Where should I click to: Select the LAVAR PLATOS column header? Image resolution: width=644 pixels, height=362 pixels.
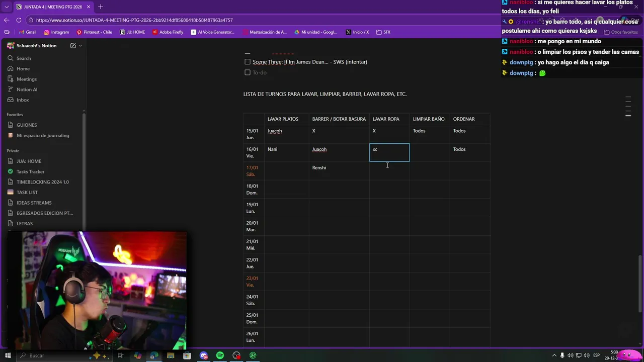(286, 119)
